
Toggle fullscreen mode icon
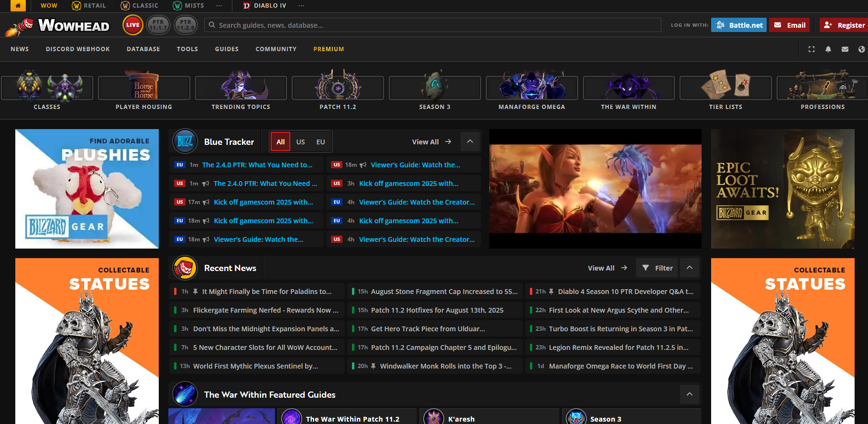pyautogui.click(x=812, y=49)
